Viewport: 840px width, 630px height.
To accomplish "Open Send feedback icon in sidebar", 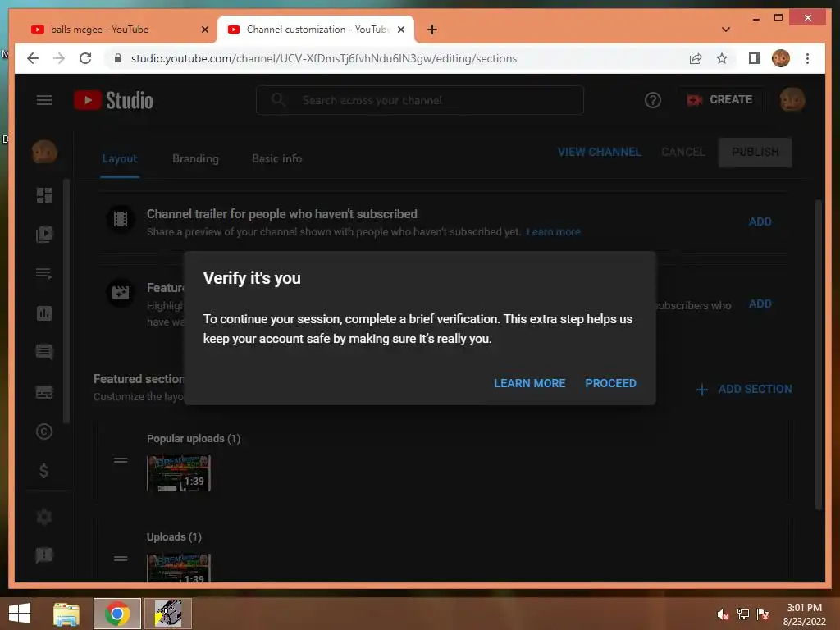I will click(x=44, y=555).
